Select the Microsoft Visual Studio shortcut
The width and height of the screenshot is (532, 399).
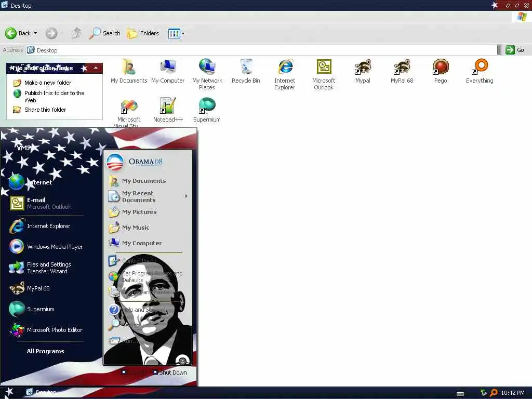(x=129, y=112)
